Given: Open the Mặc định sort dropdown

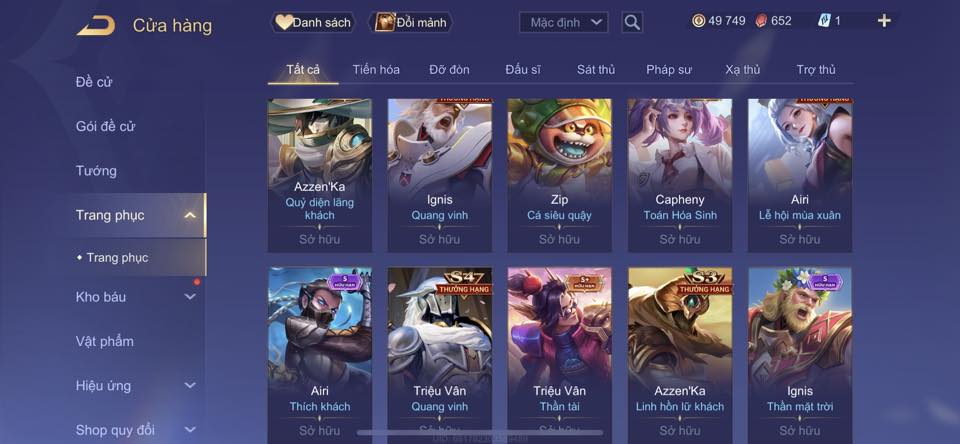Looking at the screenshot, I should pyautogui.click(x=564, y=23).
